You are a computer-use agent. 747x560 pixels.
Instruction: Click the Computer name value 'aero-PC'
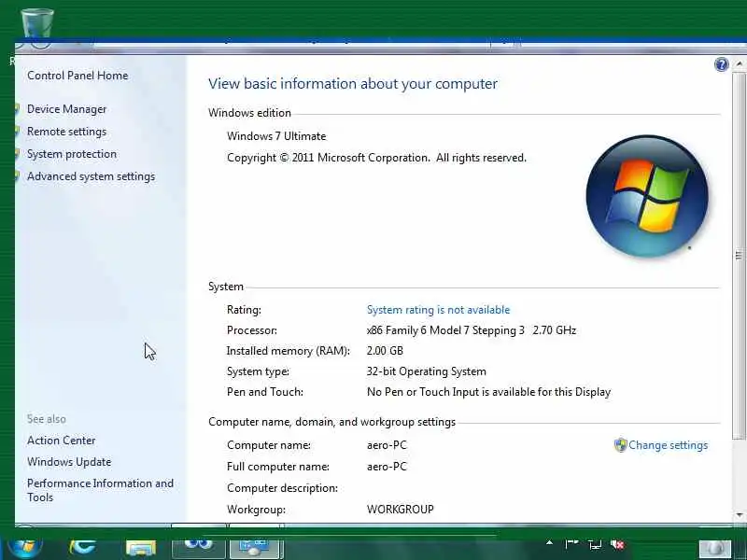(x=387, y=445)
